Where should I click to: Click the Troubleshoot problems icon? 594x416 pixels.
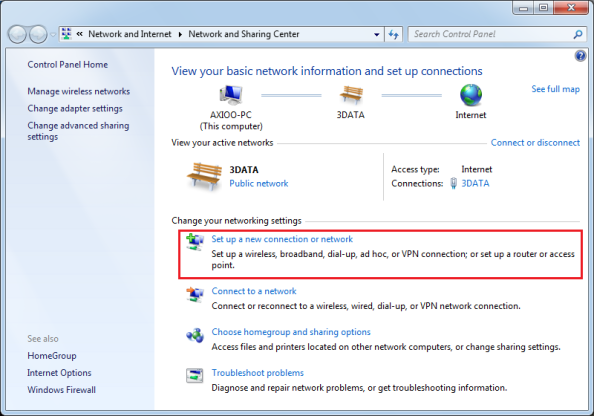[195, 375]
